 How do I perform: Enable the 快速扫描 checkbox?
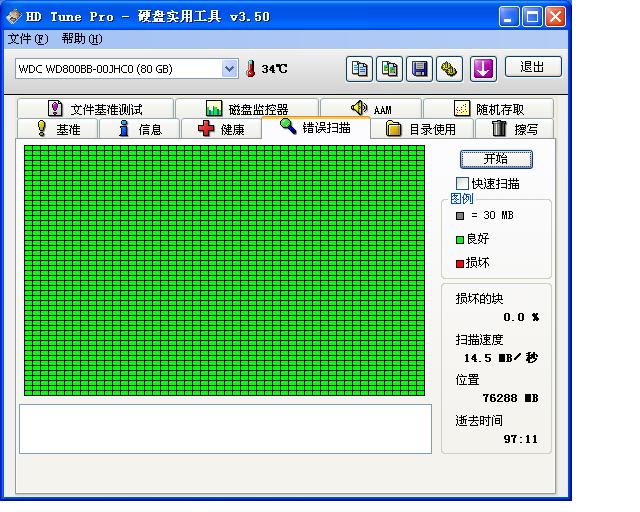(x=462, y=184)
